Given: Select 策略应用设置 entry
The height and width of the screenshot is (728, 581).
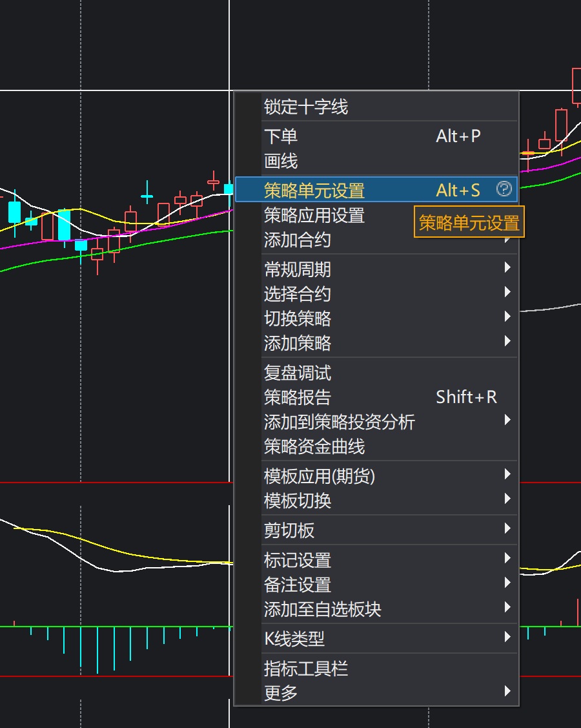Looking at the screenshot, I should point(314,215).
